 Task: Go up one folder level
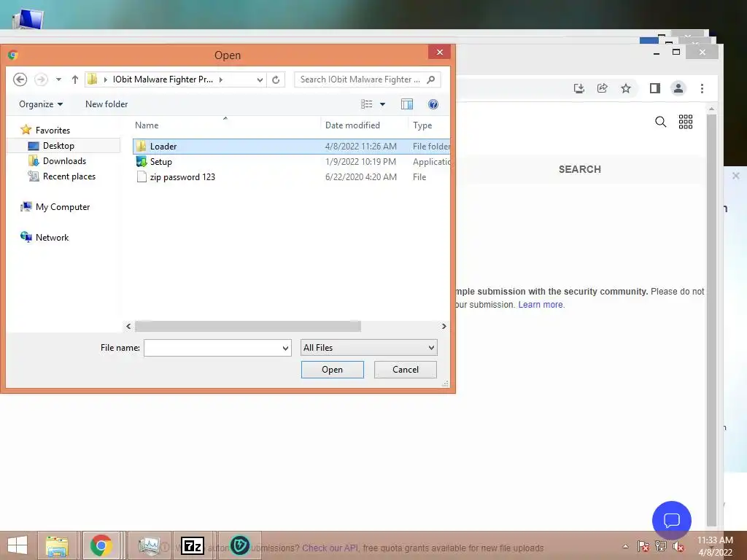pos(75,79)
